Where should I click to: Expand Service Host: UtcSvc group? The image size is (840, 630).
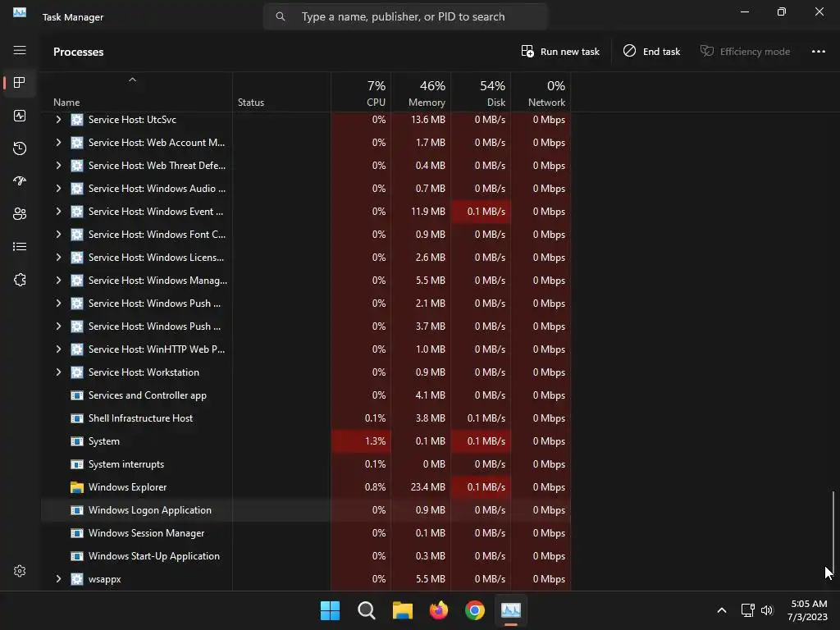tap(58, 120)
